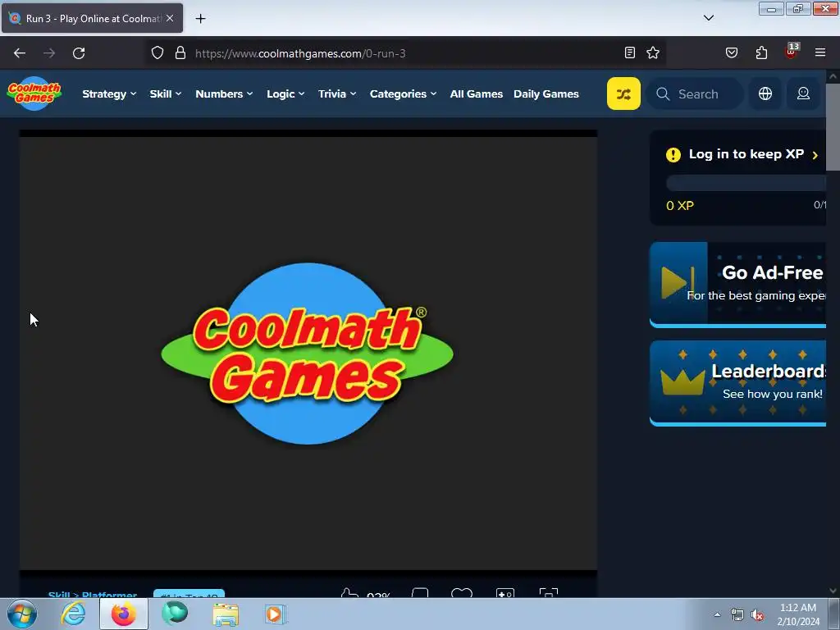
Task: Expand the Logic games menu
Action: [285, 94]
